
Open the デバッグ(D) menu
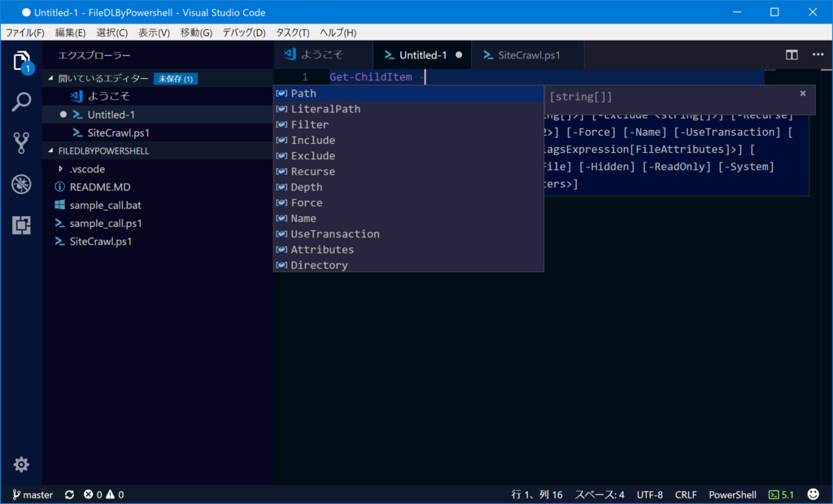(x=244, y=33)
